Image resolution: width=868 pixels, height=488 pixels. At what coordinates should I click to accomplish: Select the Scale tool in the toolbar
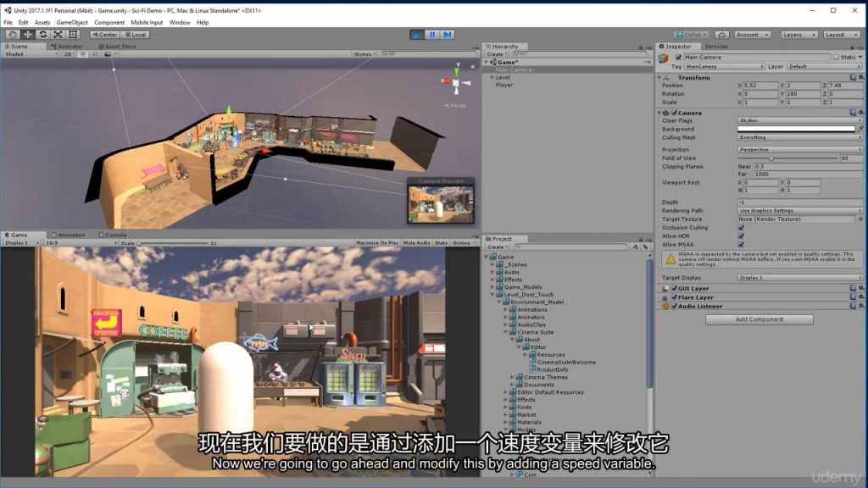tap(58, 34)
